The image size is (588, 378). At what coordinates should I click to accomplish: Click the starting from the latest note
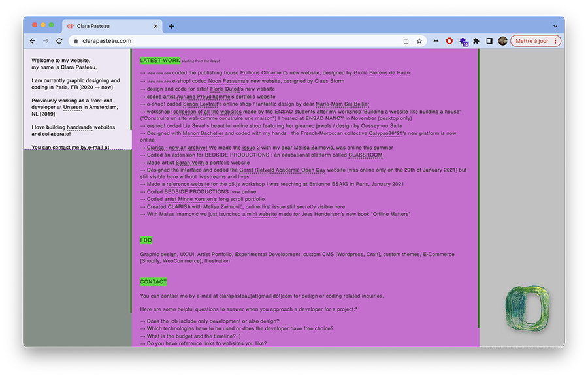pyautogui.click(x=201, y=61)
